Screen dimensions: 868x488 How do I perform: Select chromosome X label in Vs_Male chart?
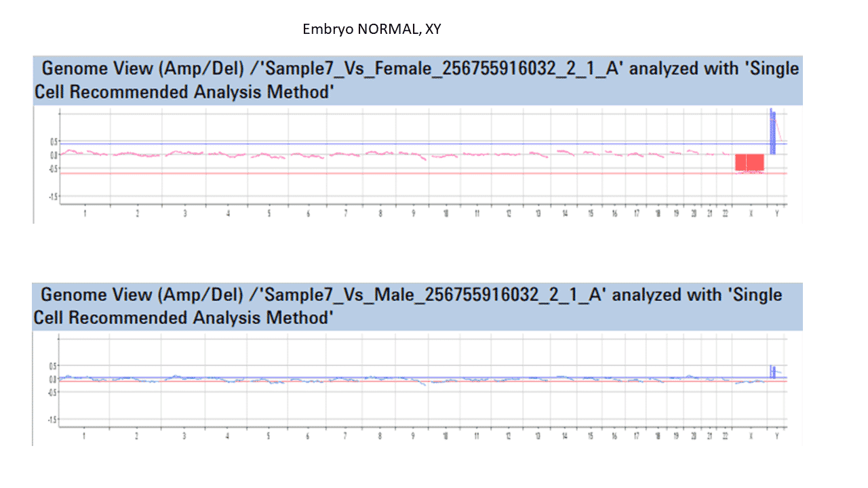[750, 437]
